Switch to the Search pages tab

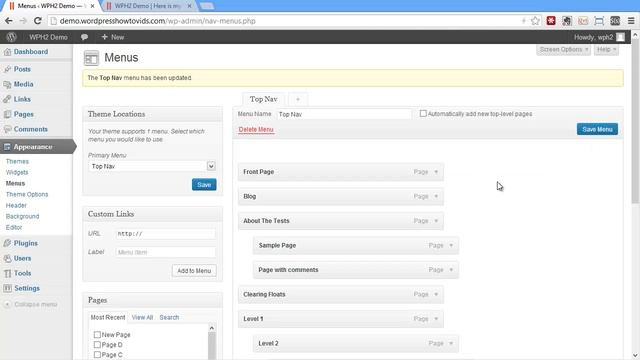[x=169, y=317]
